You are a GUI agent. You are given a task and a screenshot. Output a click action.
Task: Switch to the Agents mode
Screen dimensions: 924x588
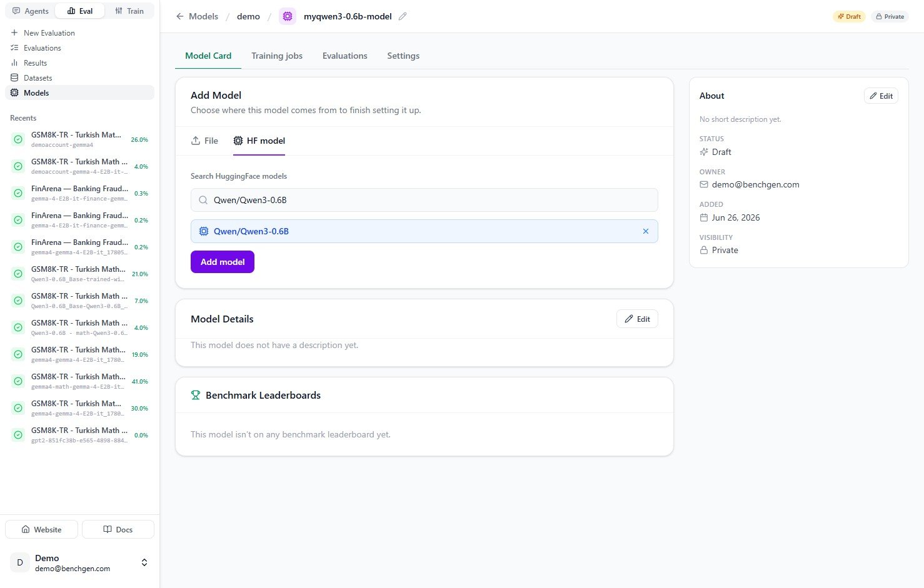[30, 11]
